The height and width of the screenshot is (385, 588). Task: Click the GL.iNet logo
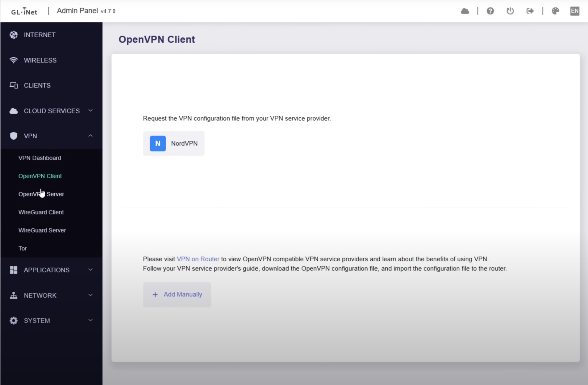click(x=24, y=11)
